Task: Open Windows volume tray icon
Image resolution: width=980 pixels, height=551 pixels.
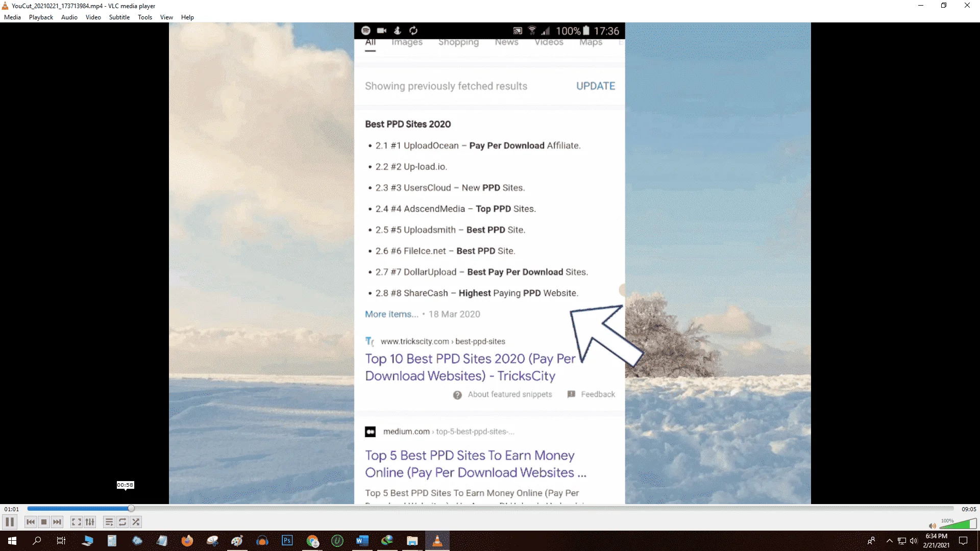Action: coord(914,541)
